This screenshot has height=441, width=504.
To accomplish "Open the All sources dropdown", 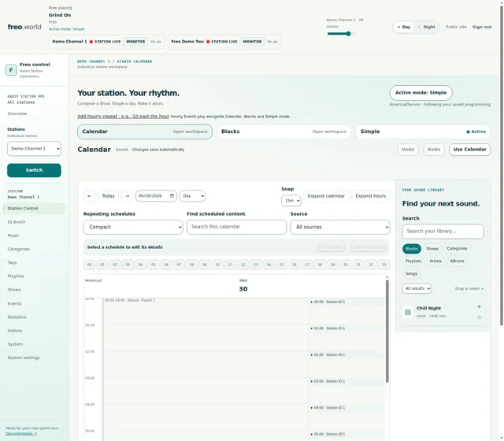I will coord(340,227).
